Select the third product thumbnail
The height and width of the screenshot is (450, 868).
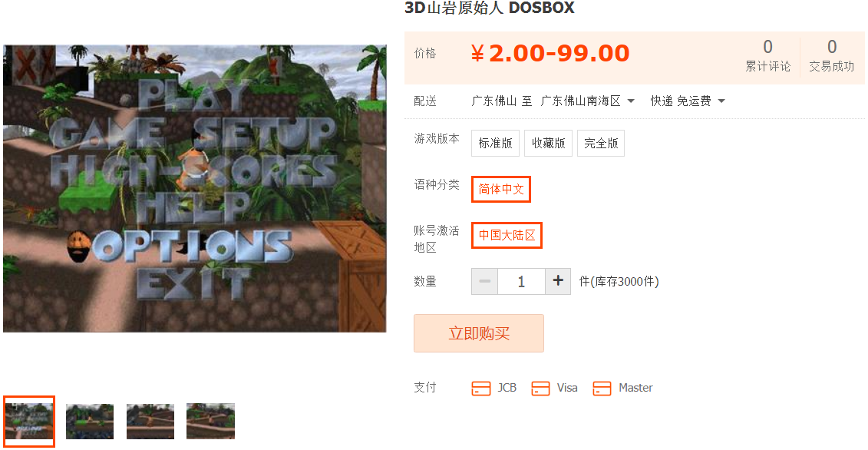tap(150, 421)
